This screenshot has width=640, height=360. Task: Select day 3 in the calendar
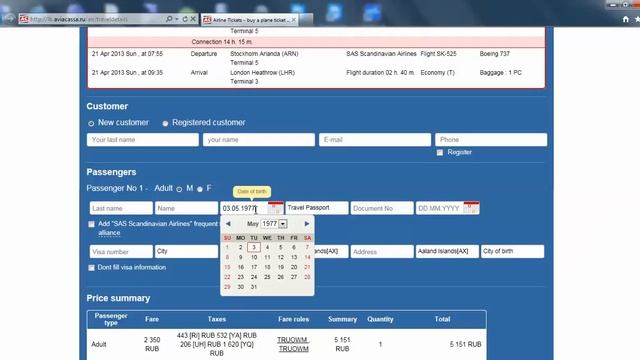[254, 247]
